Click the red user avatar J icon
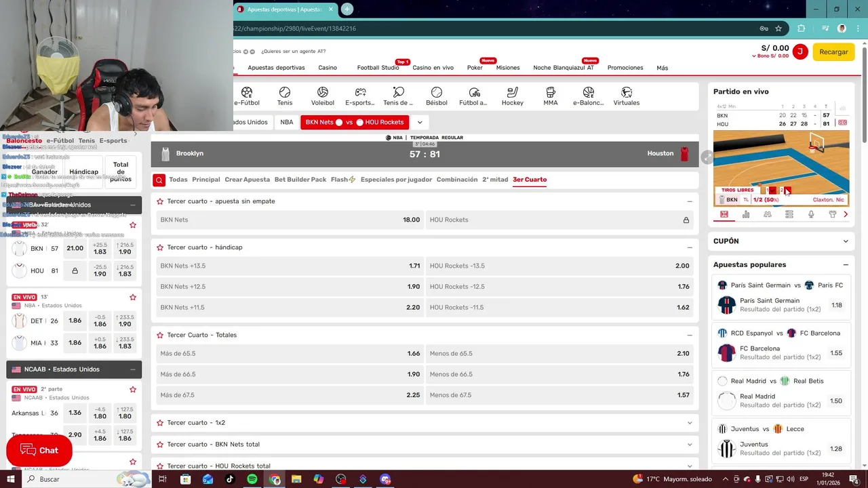This screenshot has width=868, height=488. coord(800,52)
